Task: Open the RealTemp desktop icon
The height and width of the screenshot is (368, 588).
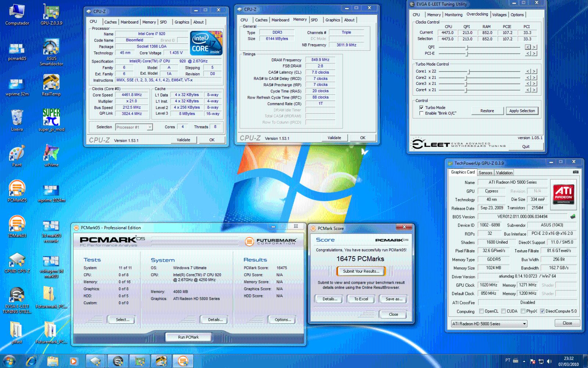Action: (51, 85)
